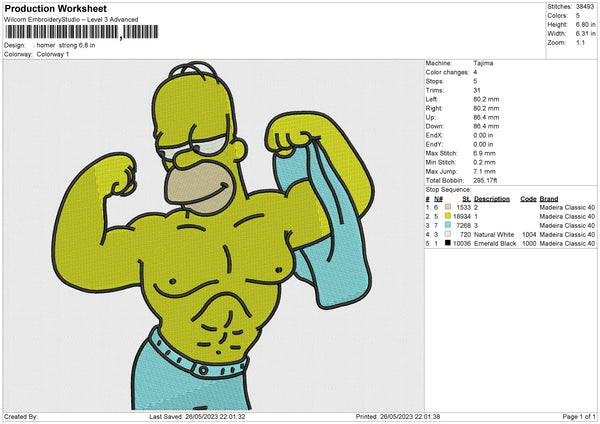Click the Machine value Tajima

(483, 63)
